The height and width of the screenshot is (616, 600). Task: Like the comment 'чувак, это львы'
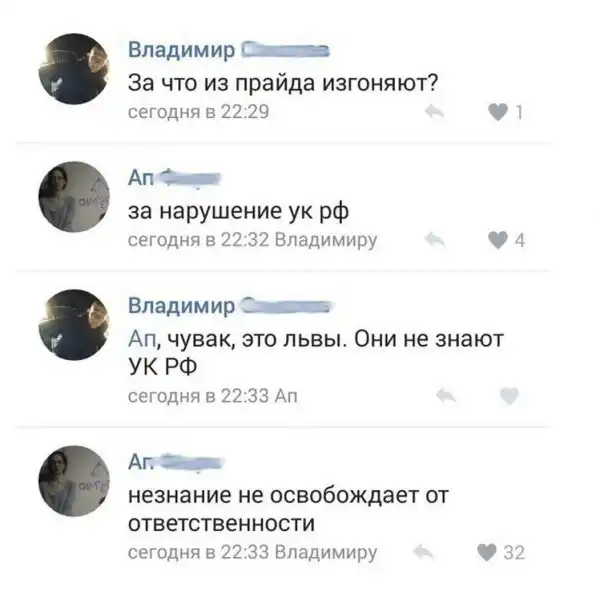[509, 396]
